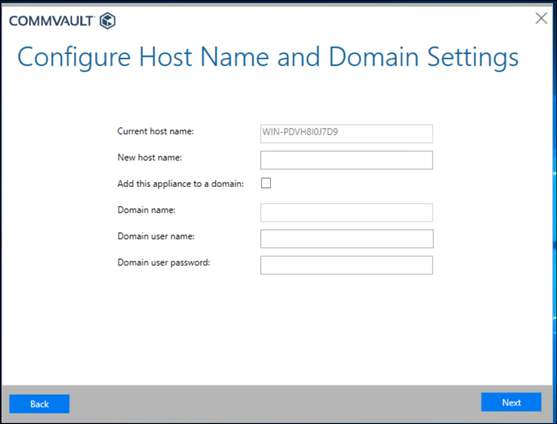Click the COMMVAULT wordmark text

[x=51, y=21]
